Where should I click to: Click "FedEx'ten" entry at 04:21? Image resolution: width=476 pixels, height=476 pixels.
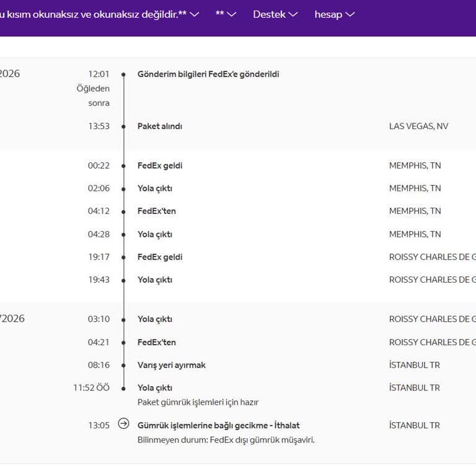tap(157, 342)
